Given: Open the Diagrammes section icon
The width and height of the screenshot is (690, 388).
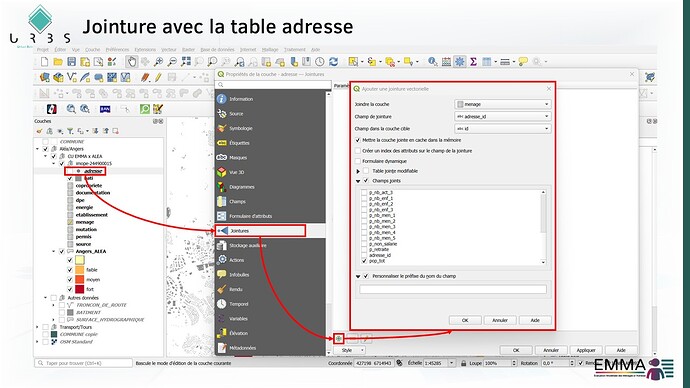Looking at the screenshot, I should (x=222, y=187).
